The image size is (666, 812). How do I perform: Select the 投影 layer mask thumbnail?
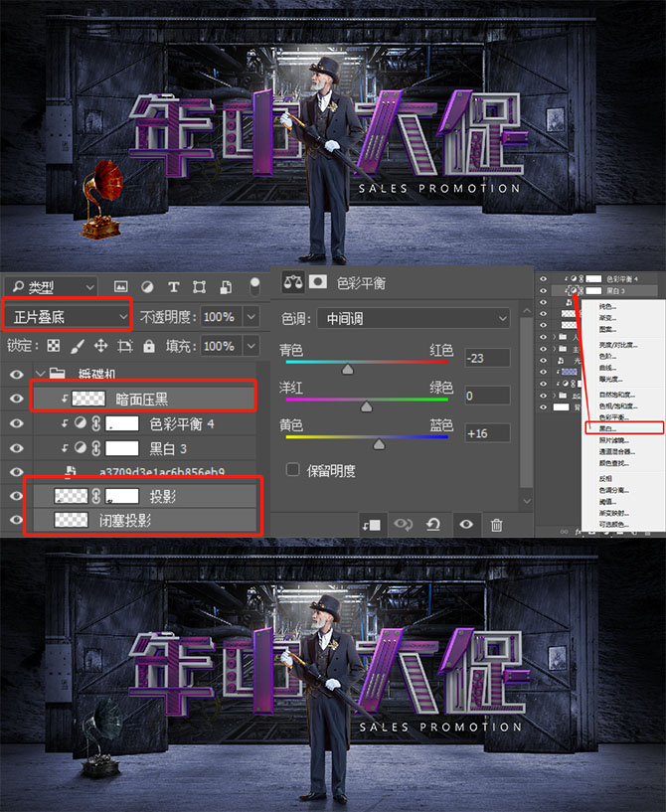pos(121,496)
